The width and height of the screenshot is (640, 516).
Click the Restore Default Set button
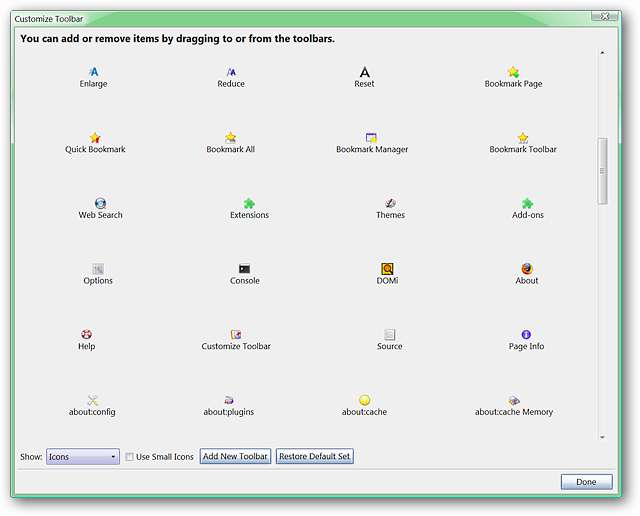(315, 456)
